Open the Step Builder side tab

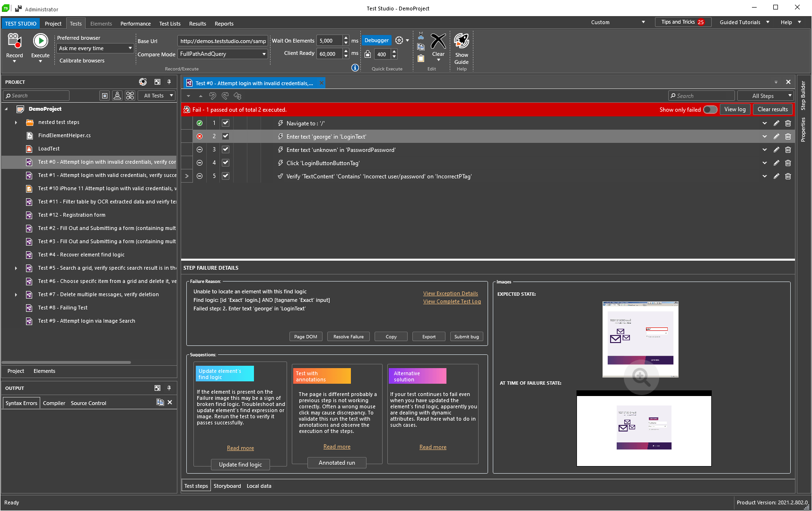pos(803,96)
